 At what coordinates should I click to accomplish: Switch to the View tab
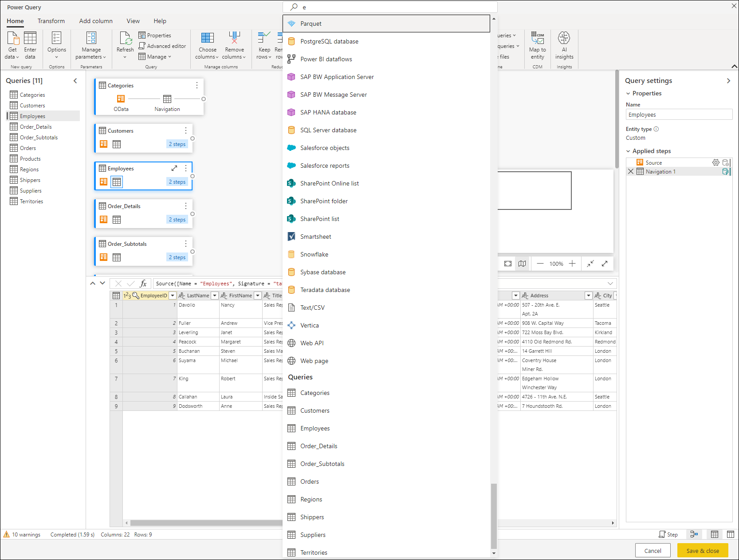click(133, 21)
